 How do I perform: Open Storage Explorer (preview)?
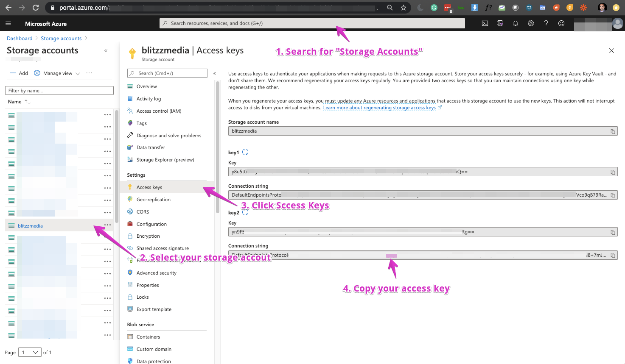pyautogui.click(x=166, y=160)
